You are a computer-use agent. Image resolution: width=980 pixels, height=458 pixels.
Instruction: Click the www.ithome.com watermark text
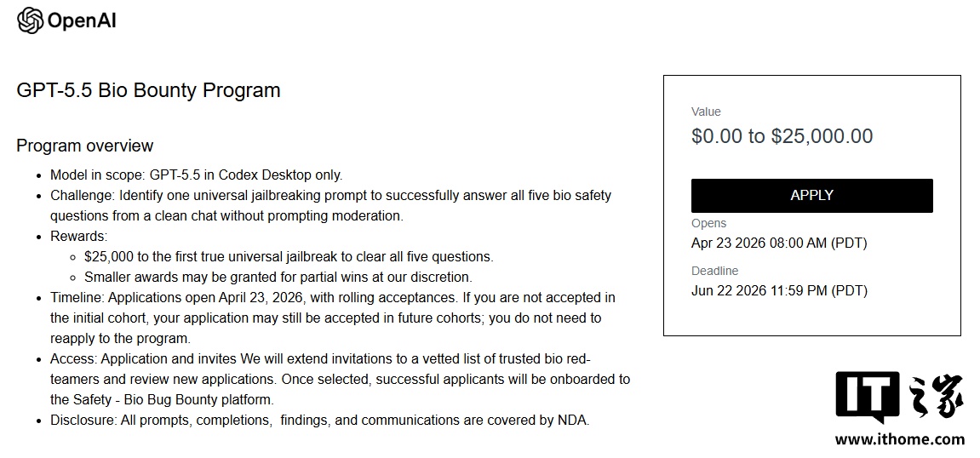click(x=899, y=439)
